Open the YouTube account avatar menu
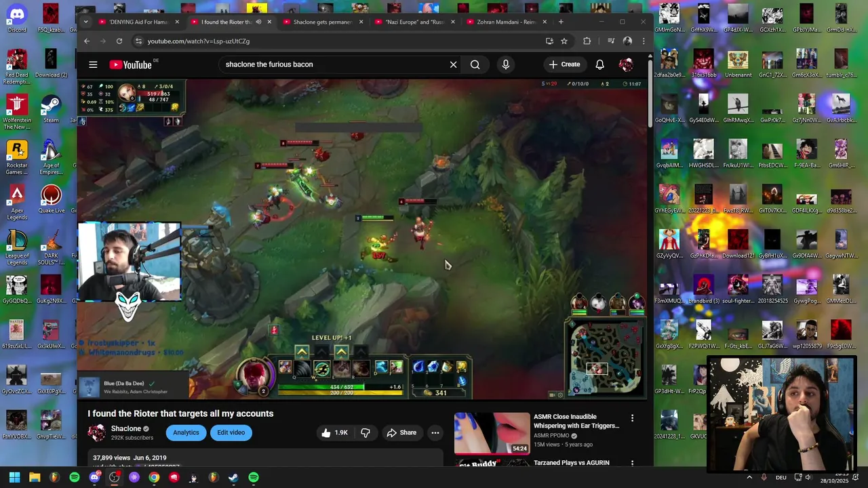This screenshot has height=488, width=868. tap(626, 64)
